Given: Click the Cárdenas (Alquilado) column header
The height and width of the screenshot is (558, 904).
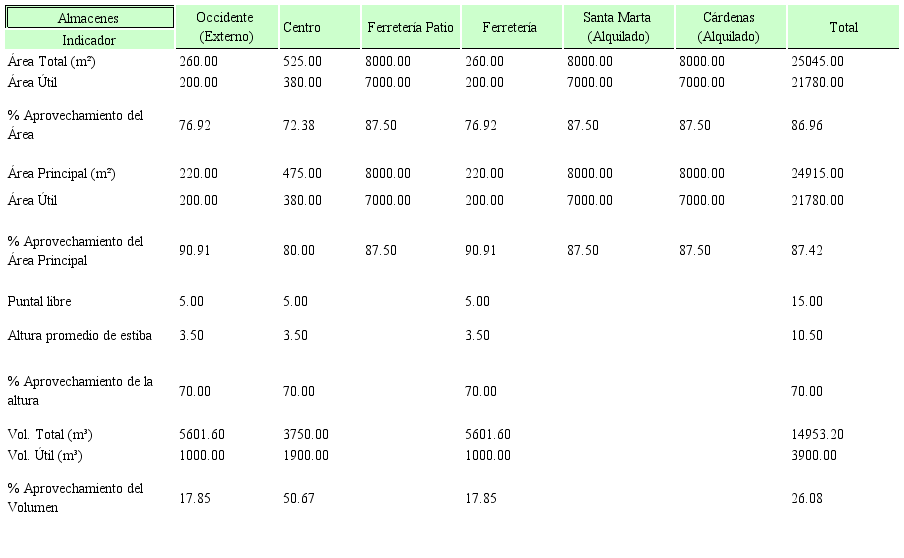Looking at the screenshot, I should point(728,27).
